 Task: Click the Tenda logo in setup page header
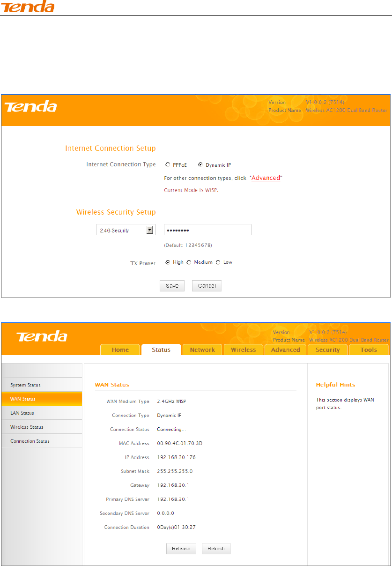pyautogui.click(x=31, y=107)
